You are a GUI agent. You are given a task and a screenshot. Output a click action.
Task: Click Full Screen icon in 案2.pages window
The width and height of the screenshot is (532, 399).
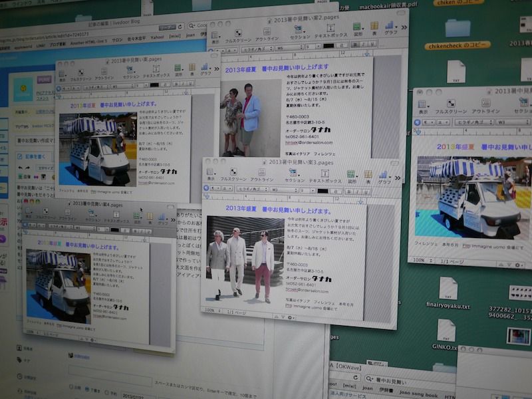[x=238, y=33]
